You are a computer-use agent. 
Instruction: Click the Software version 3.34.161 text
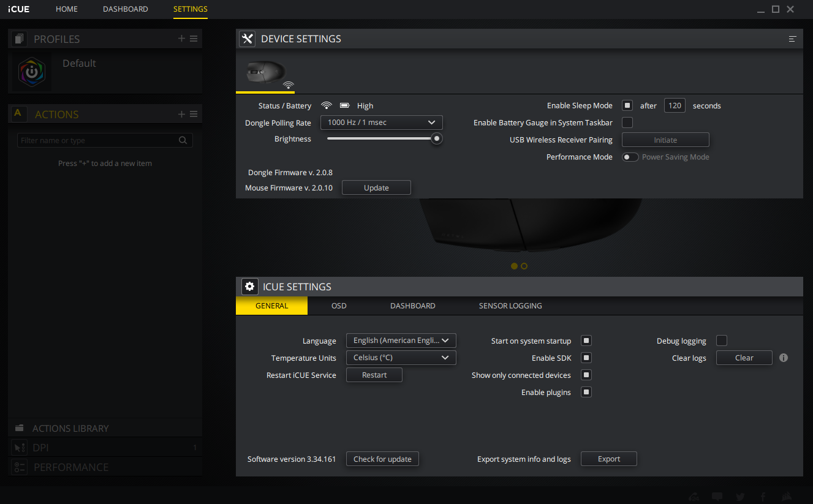pyautogui.click(x=292, y=459)
